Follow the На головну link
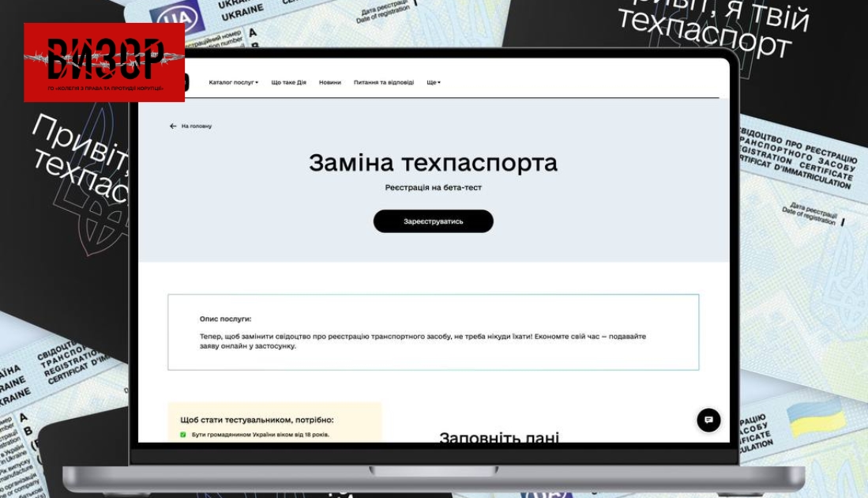The width and height of the screenshot is (868, 498). pos(197,126)
